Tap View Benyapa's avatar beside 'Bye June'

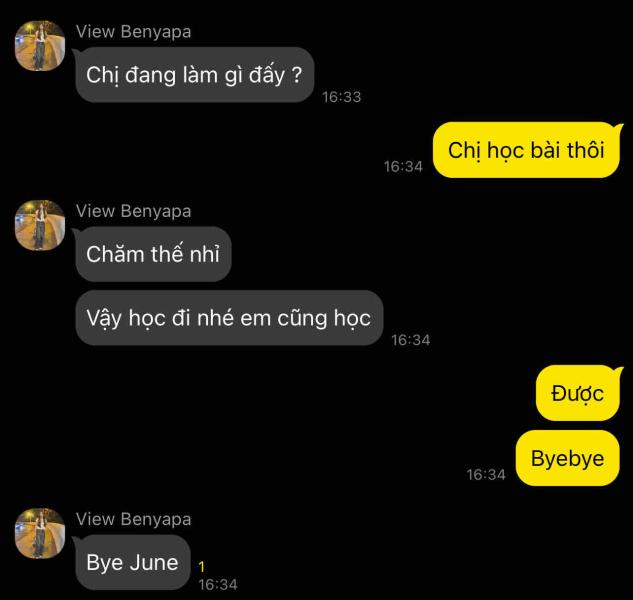coord(40,533)
